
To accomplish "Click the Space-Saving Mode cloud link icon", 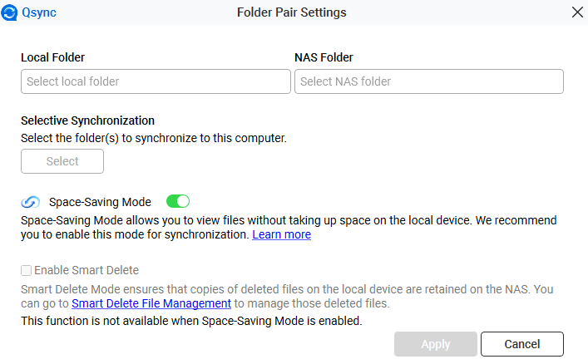I will point(31,202).
